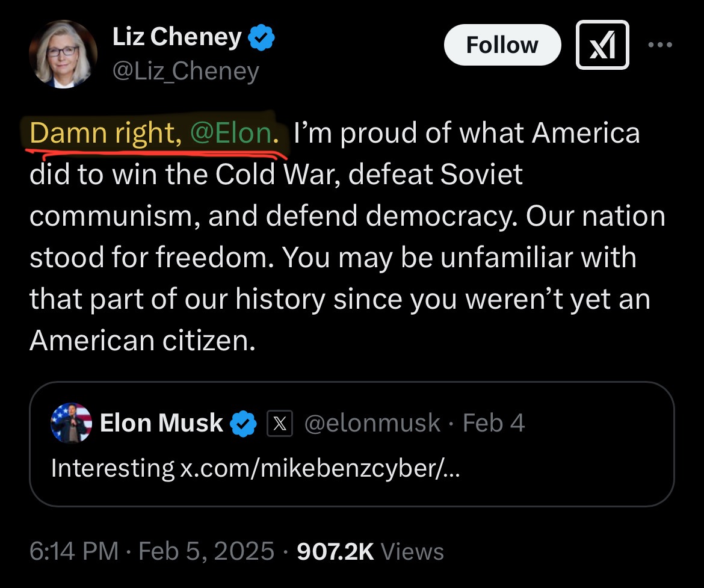Click the Feb 4 date on the quoted post
The image size is (704, 588).
click(494, 423)
